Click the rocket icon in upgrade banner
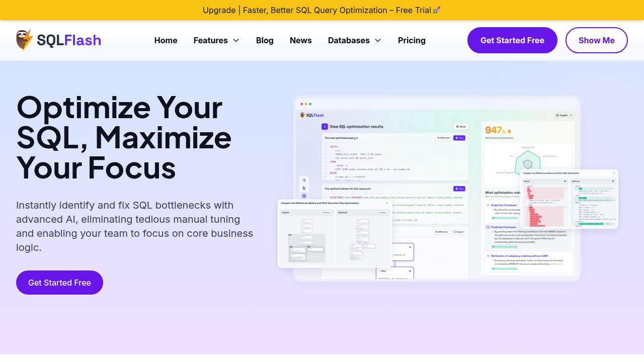Image resolution: width=644 pixels, height=362 pixels. (436, 10)
